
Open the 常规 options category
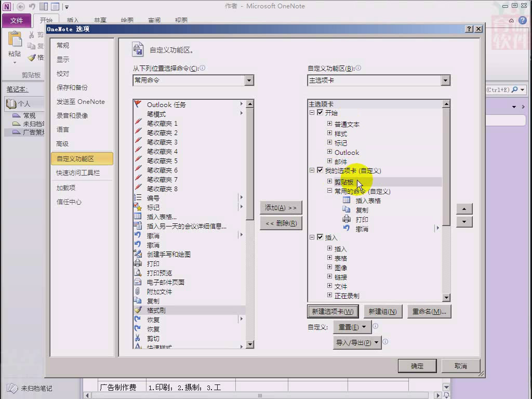click(82, 46)
